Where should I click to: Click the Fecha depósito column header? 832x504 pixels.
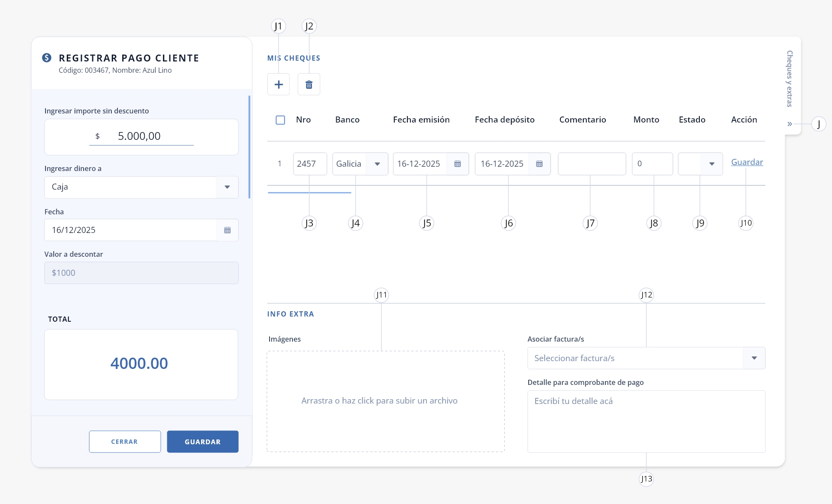click(x=504, y=120)
